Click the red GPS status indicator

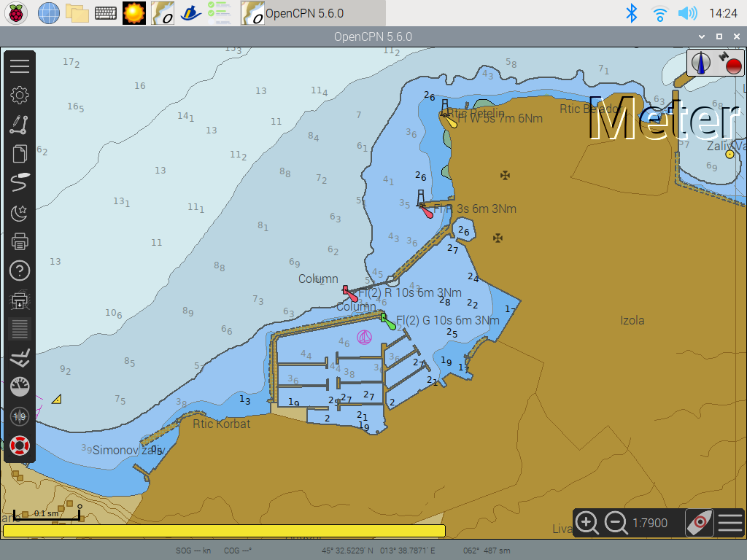tap(733, 65)
